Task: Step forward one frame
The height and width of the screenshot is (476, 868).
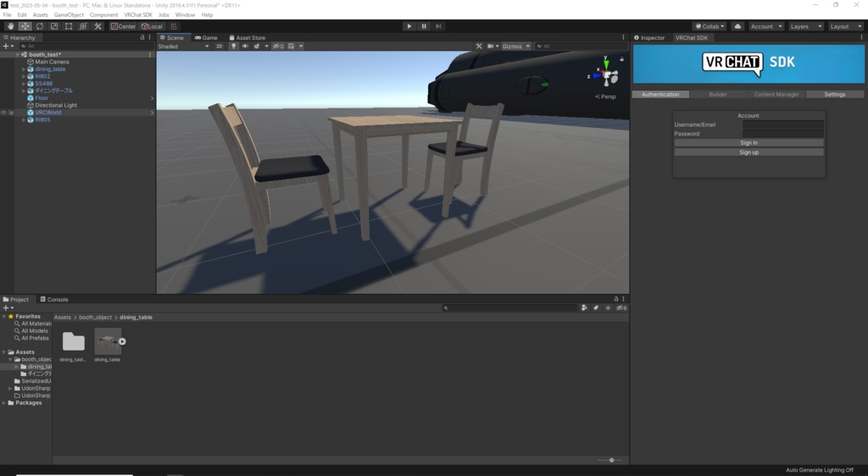Action: point(438,26)
